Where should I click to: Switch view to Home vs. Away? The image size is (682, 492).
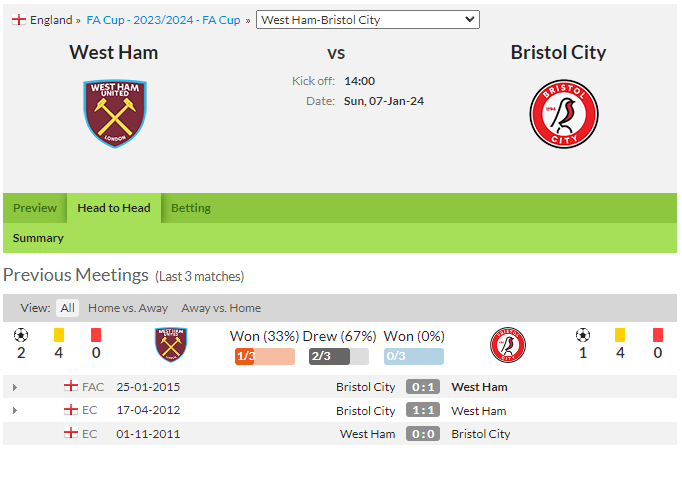(x=128, y=308)
